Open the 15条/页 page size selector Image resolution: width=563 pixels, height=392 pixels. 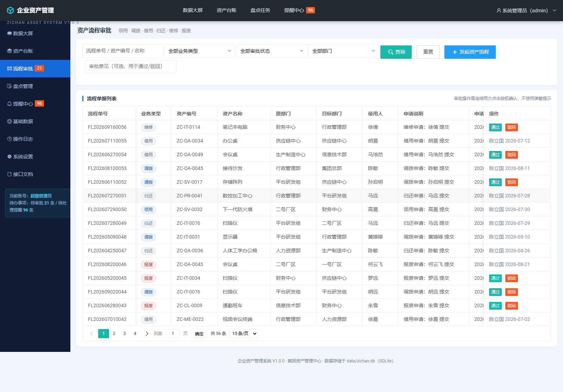(x=243, y=334)
